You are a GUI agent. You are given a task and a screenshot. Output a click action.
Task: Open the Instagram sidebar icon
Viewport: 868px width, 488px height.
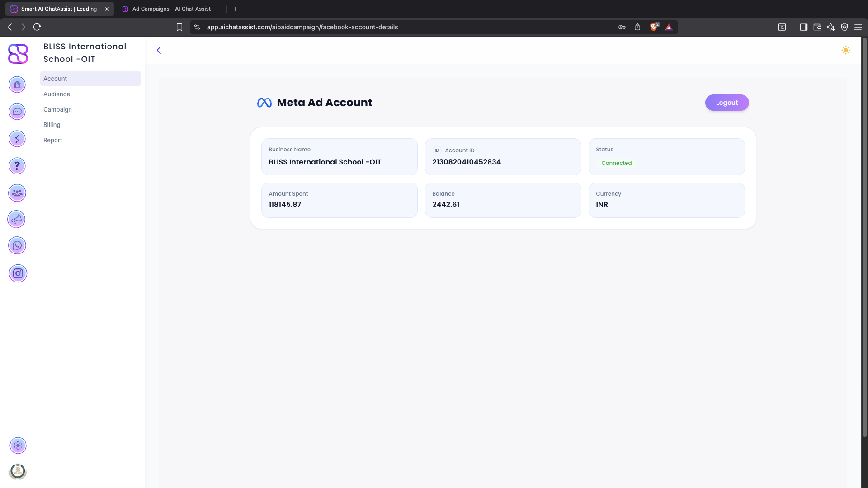18,273
